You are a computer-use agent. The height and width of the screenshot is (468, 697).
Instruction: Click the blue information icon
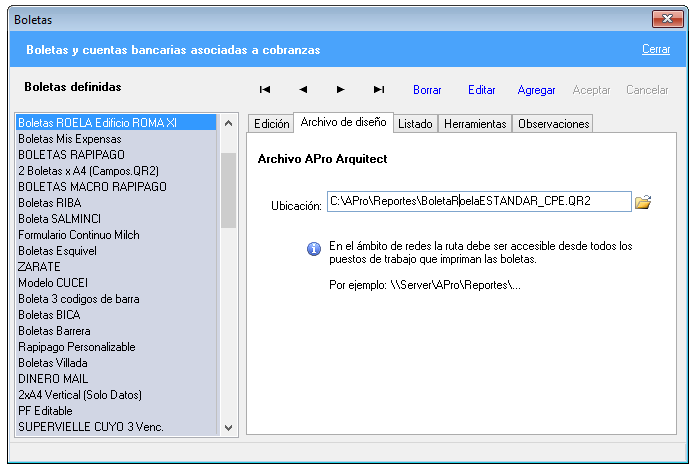314,248
